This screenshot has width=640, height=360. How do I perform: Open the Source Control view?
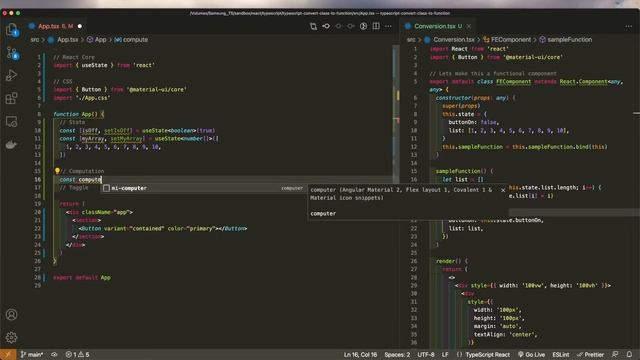tap(11, 53)
